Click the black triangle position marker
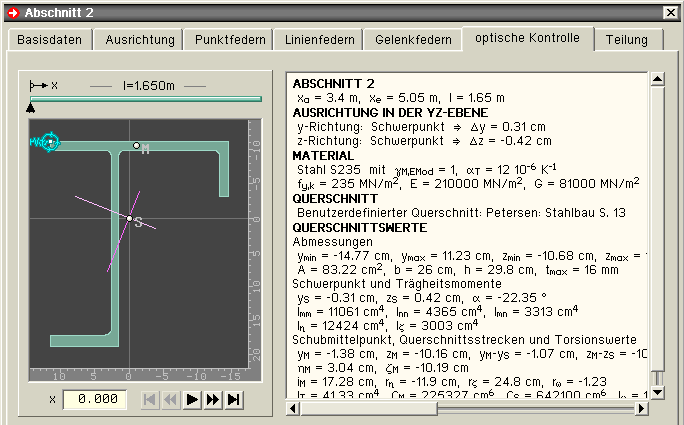Screen dimensions: 684x425 coord(30,107)
